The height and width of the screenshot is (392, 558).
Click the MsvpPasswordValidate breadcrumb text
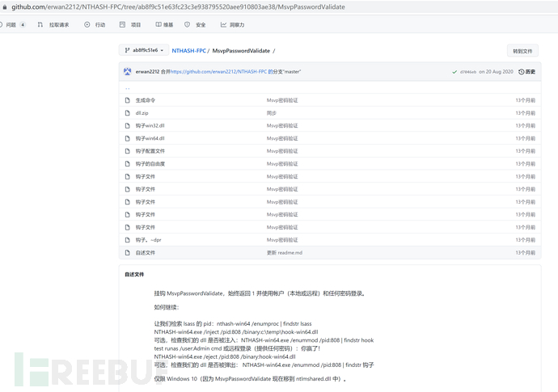pyautogui.click(x=241, y=50)
